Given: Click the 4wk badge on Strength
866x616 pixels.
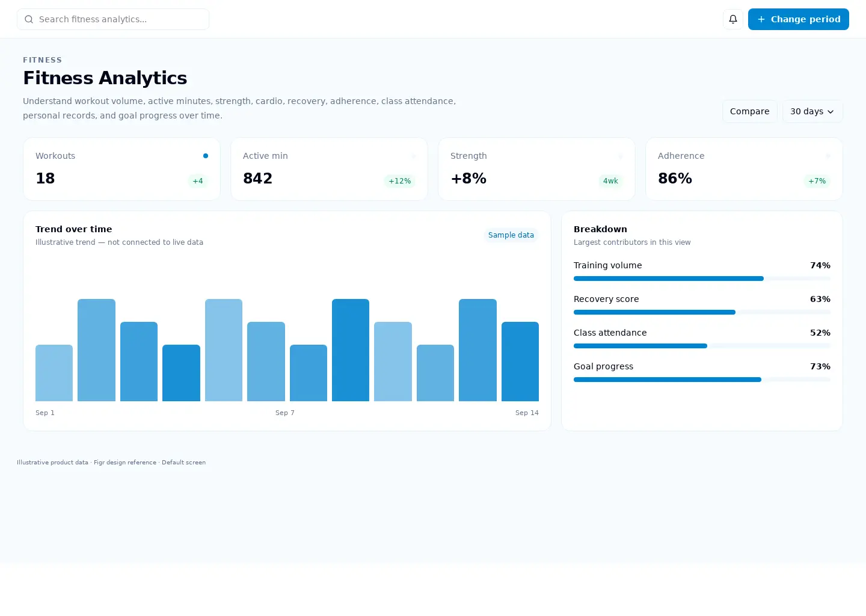Looking at the screenshot, I should coord(610,181).
